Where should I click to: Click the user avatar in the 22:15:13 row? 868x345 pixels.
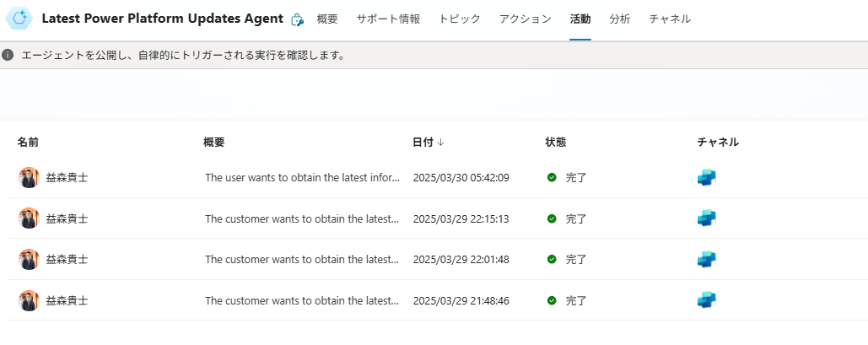[x=29, y=218]
